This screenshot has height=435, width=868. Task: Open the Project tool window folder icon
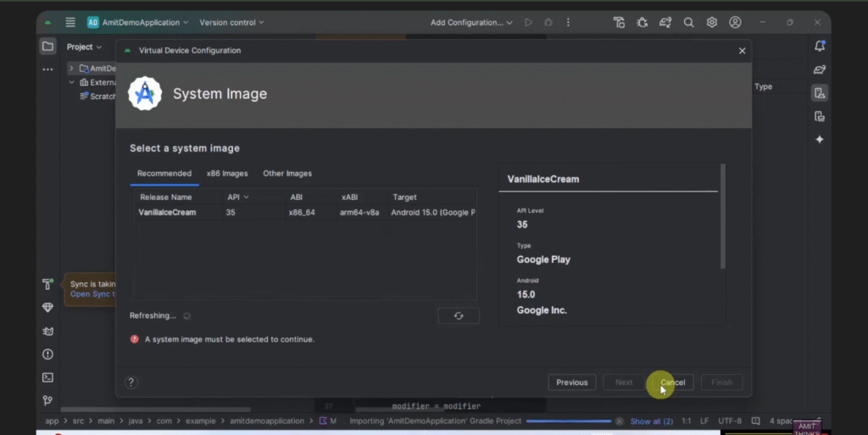47,47
